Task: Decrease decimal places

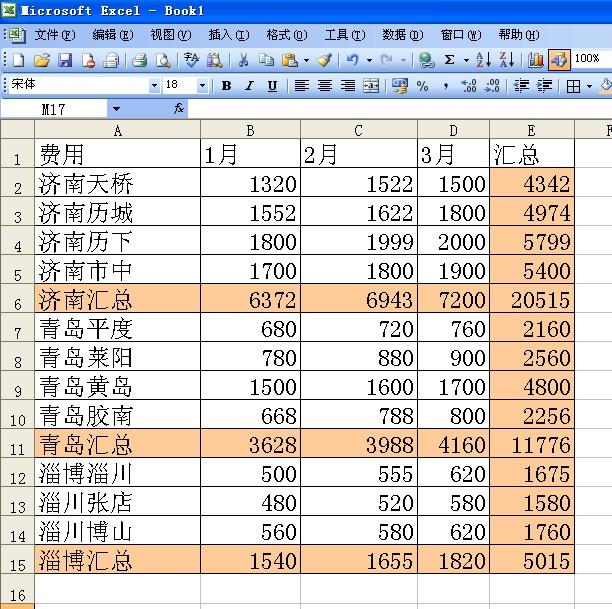Action: [x=492, y=85]
